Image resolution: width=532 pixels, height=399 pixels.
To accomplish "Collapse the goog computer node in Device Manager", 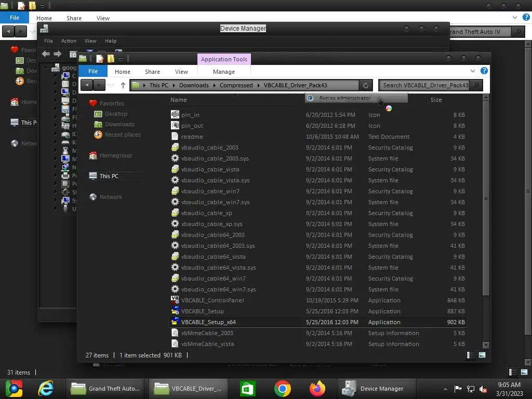I will point(46,68).
